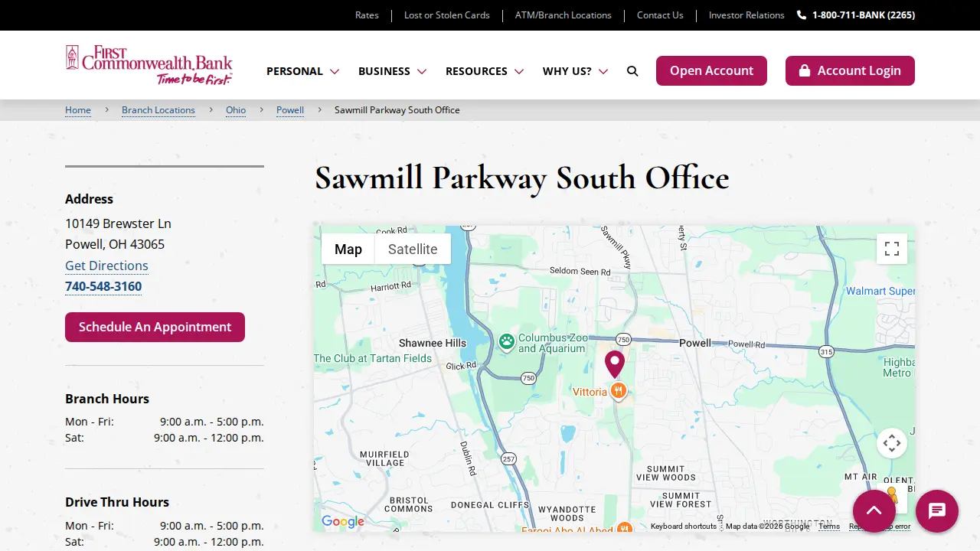Click the Columbus Zoo paw marker

click(507, 342)
